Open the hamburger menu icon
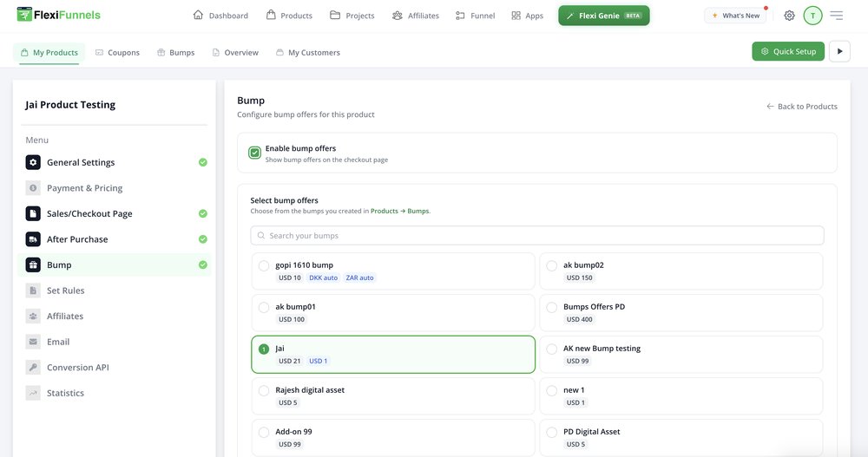 837,16
